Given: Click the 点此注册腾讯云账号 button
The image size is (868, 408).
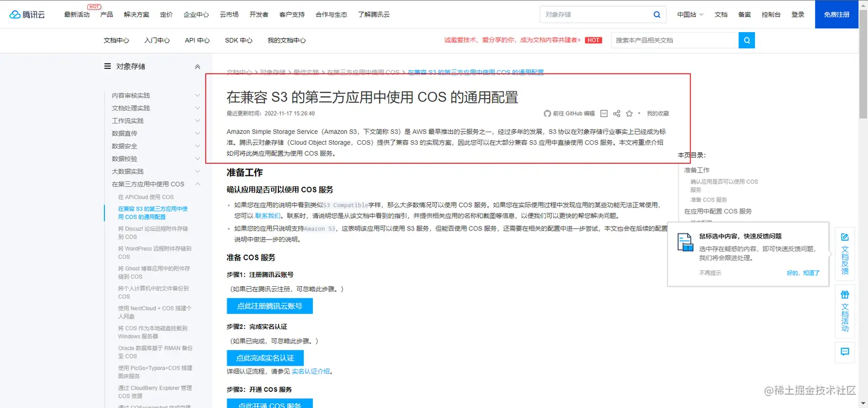Looking at the screenshot, I should 270,306.
